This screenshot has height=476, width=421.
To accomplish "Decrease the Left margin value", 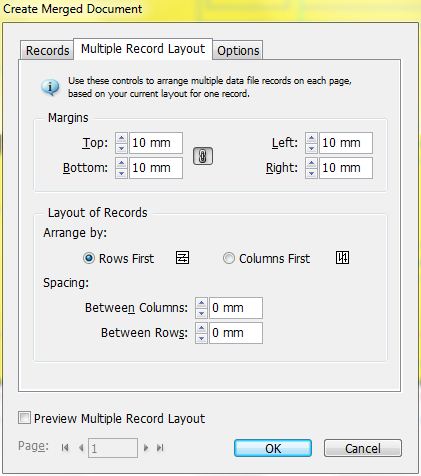I will click(x=311, y=148).
